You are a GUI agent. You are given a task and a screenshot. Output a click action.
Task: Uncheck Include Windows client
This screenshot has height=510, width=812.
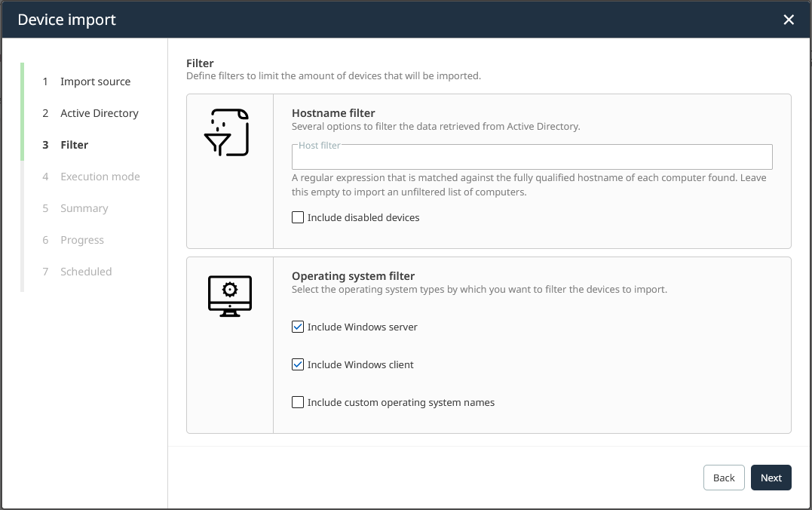tap(298, 365)
